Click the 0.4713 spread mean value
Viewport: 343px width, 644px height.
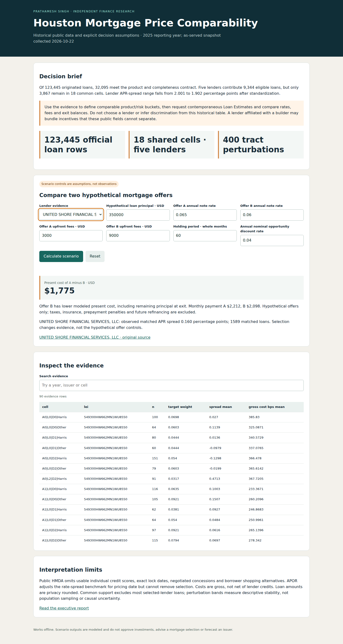[x=215, y=479]
